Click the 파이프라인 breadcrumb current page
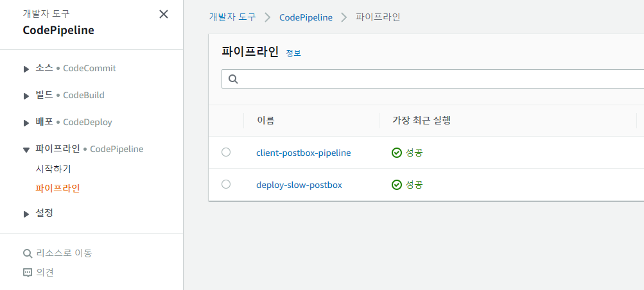This screenshot has height=290, width=644. 378,17
